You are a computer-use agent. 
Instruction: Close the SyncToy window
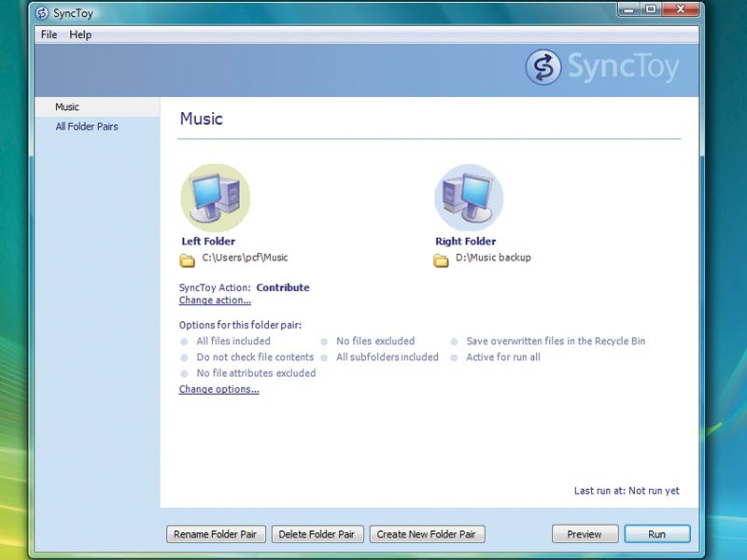pyautogui.click(x=681, y=9)
